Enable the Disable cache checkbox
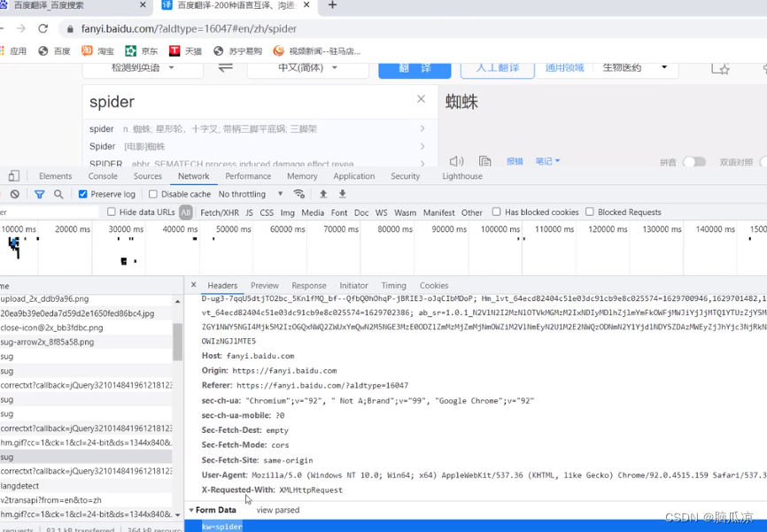Image resolution: width=767 pixels, height=532 pixels. click(153, 194)
